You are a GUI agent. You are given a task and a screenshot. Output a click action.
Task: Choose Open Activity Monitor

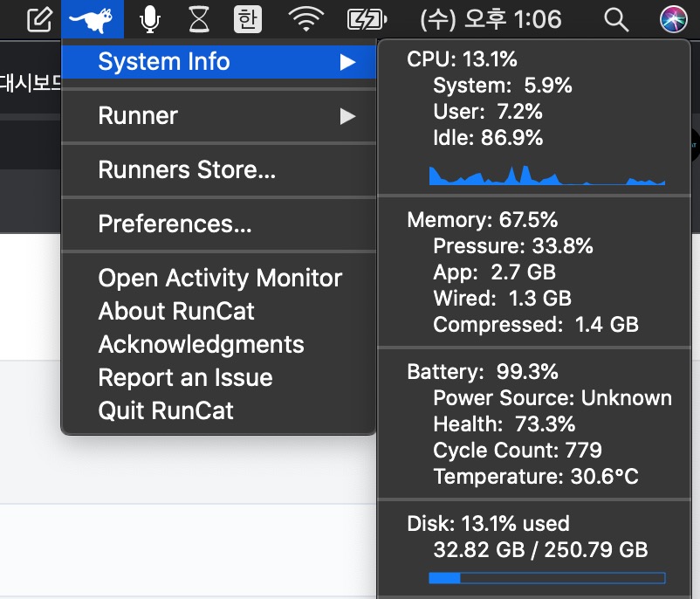click(219, 278)
